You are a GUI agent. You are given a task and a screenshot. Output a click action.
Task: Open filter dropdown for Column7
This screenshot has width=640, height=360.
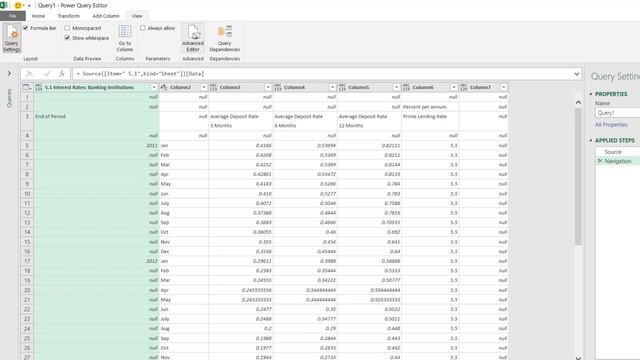[x=504, y=87]
